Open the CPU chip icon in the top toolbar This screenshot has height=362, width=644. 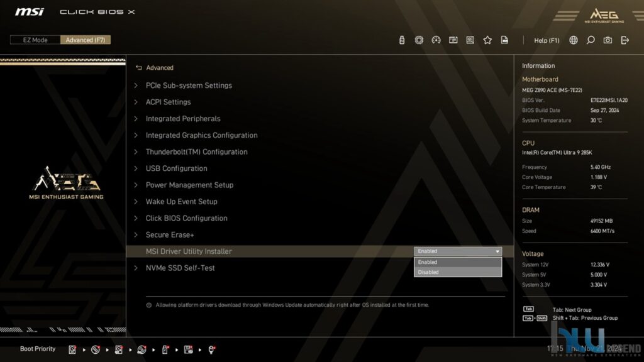tap(419, 40)
